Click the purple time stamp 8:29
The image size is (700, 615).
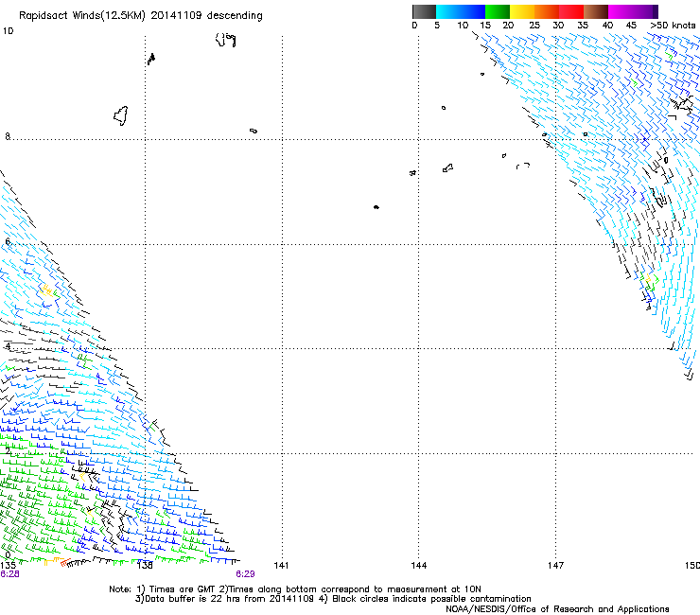pyautogui.click(x=245, y=574)
